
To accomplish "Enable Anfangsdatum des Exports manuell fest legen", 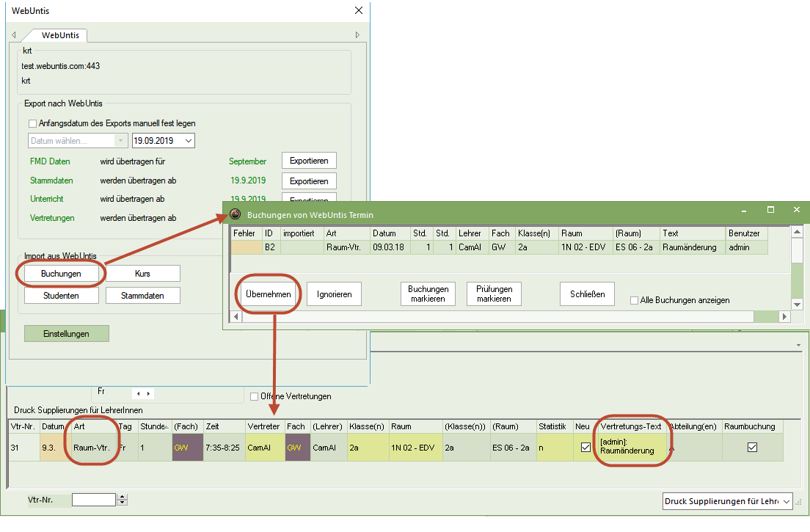I will 32,123.
